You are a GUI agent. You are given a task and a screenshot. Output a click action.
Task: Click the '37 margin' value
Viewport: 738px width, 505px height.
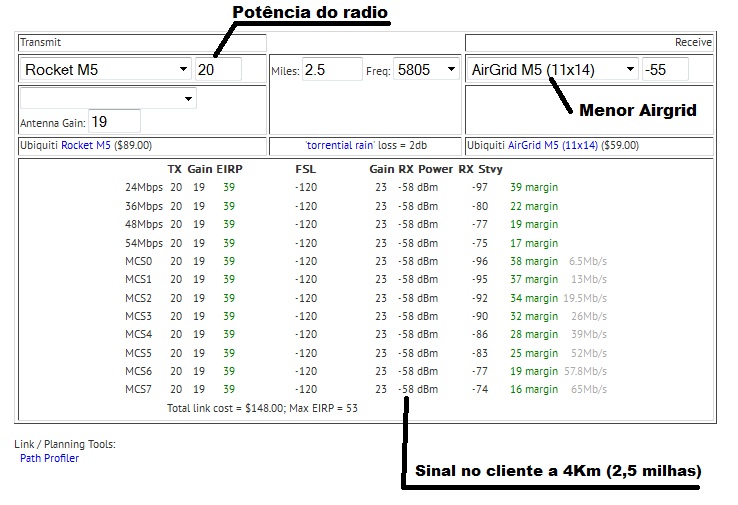[534, 279]
